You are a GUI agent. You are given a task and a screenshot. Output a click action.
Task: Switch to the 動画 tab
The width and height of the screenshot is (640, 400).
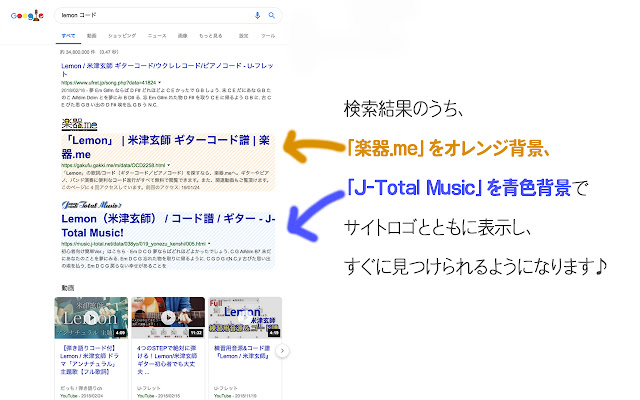[x=91, y=36]
